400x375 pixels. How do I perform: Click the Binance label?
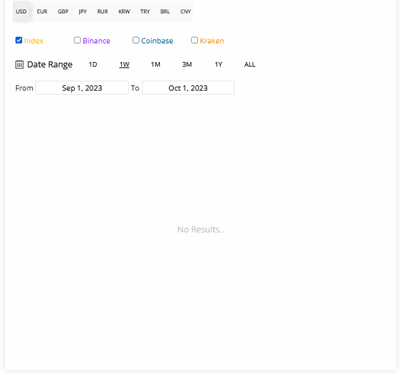click(x=96, y=41)
